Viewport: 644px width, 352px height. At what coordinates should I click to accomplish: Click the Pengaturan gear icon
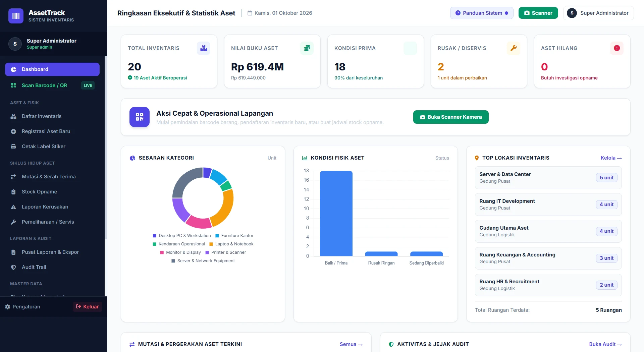pos(7,307)
